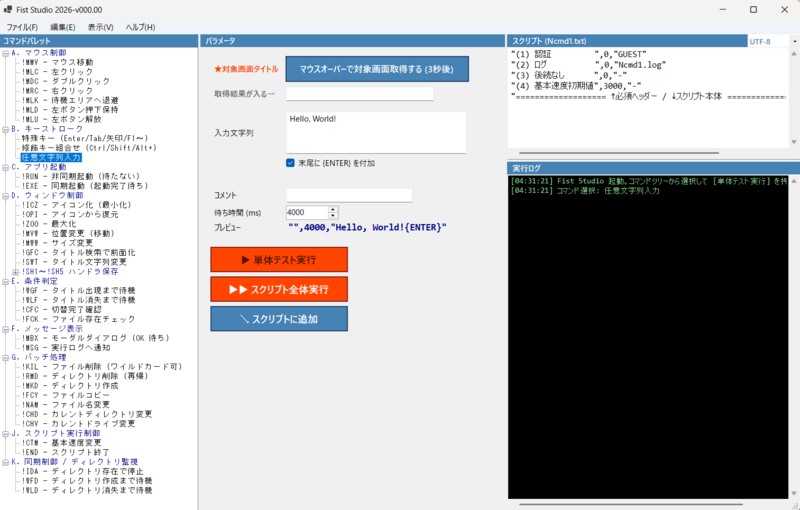Select !NAM - ファイル名変更 command
The image size is (800, 510).
[66, 405]
